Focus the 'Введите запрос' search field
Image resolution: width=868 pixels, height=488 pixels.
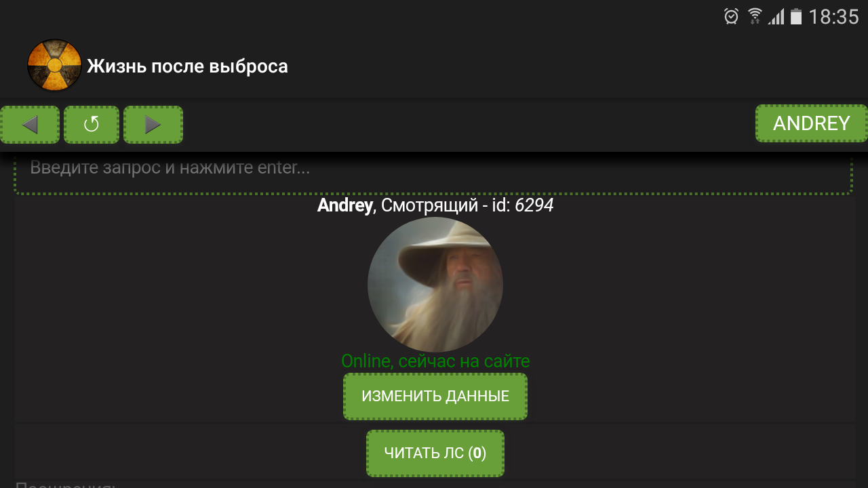pos(433,172)
